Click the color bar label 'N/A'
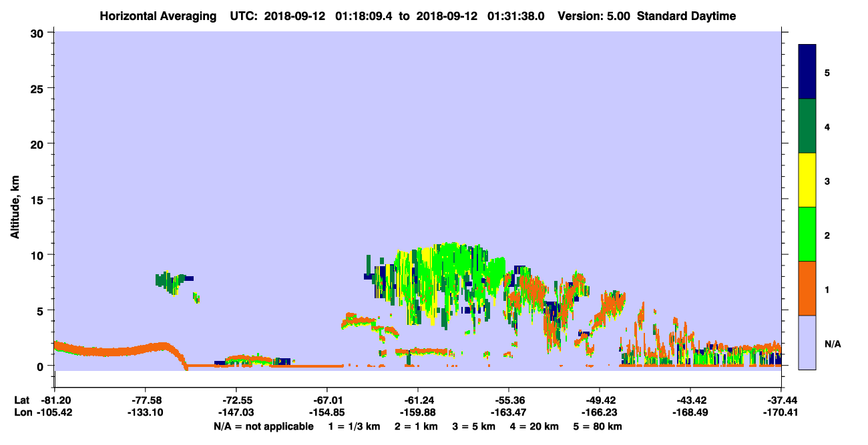 [x=832, y=344]
